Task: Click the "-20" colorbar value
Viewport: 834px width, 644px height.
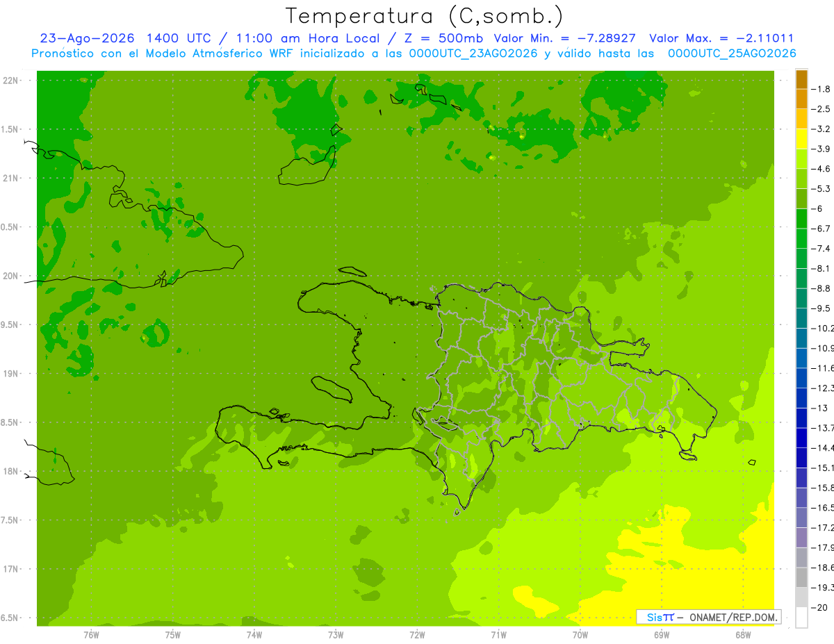Action: click(820, 607)
